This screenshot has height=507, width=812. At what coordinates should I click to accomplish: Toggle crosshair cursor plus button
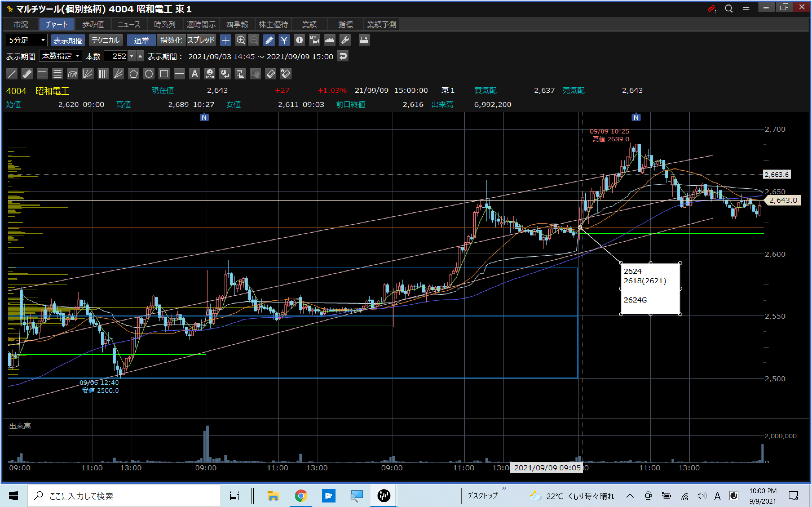(x=226, y=40)
